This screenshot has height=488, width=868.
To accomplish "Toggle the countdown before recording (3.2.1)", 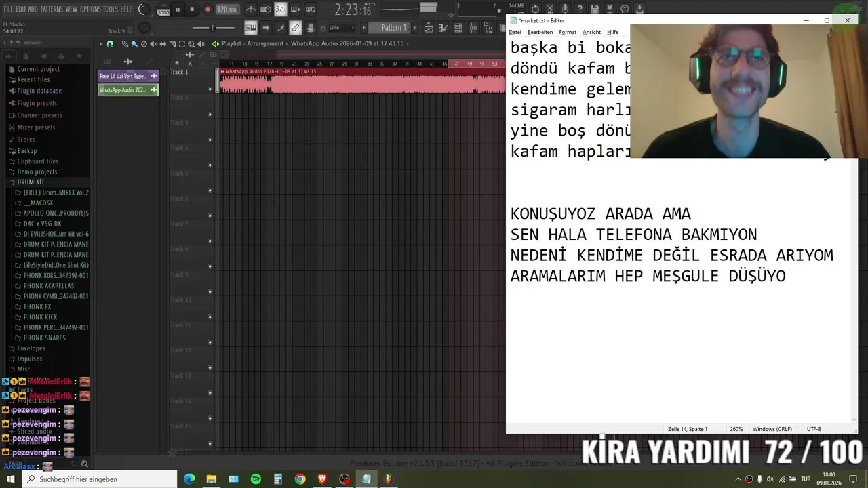I will [280, 9].
